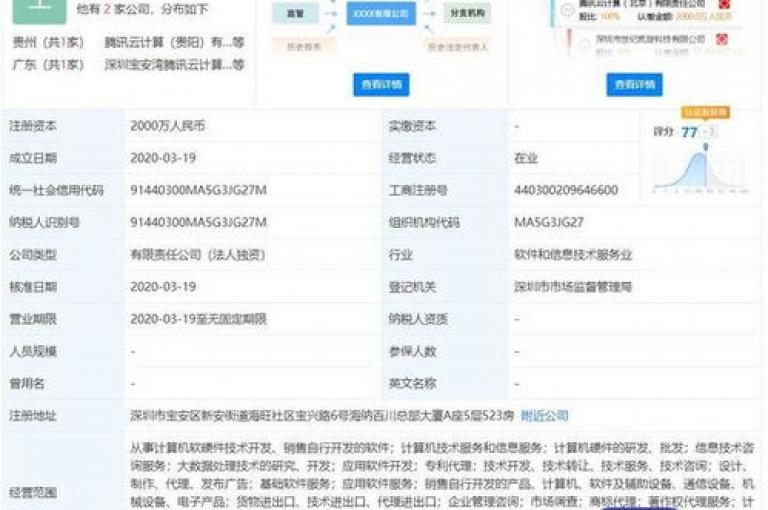Select the 高管 node in relationship diagram
This screenshot has height=510, width=768.
coord(295,13)
